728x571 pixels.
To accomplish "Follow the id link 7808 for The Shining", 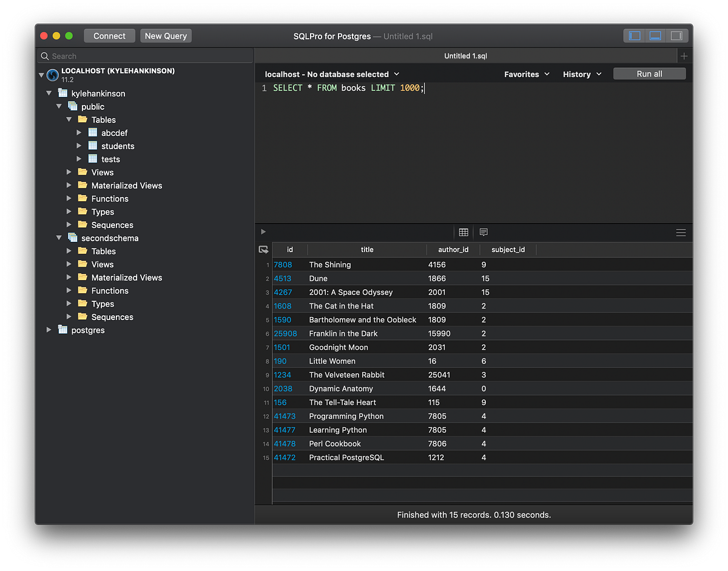I will [282, 264].
